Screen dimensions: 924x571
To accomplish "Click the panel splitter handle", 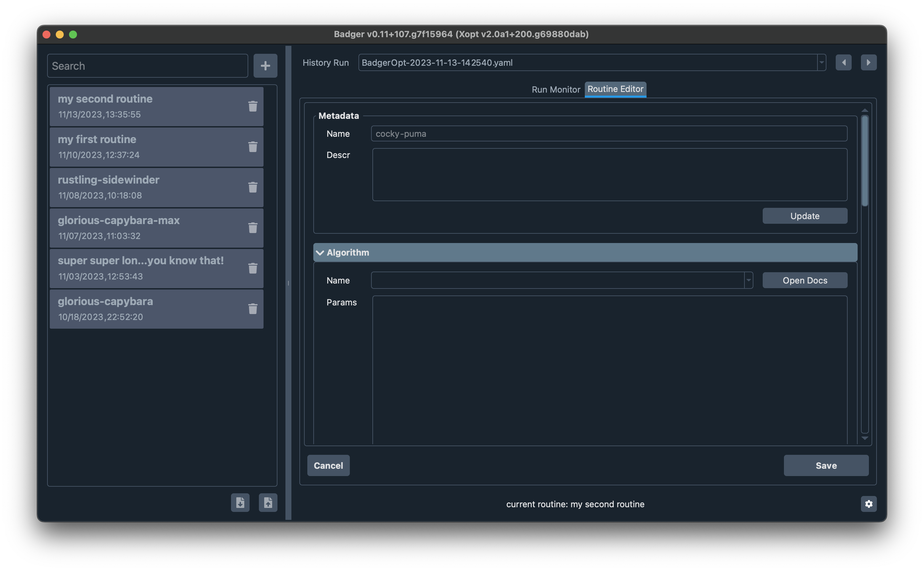I will pos(288,283).
